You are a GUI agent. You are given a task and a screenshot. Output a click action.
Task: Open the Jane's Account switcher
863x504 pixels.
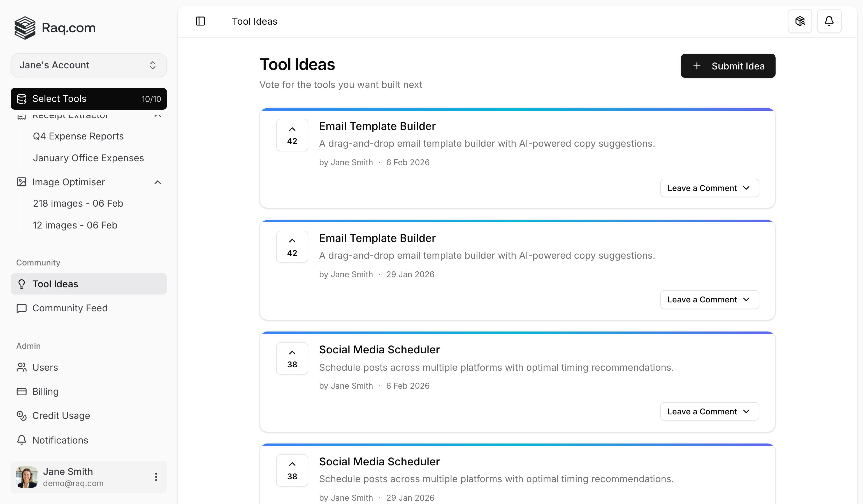[89, 65]
